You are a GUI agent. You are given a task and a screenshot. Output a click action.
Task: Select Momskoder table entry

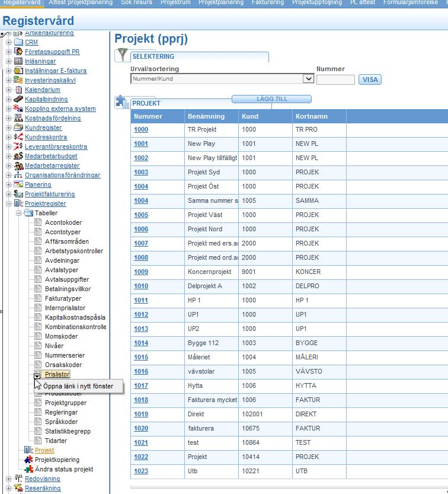tap(61, 336)
